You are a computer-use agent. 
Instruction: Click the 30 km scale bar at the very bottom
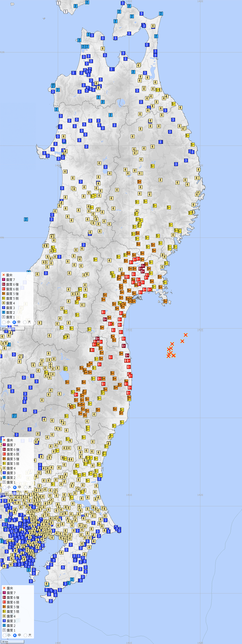pos(13,642)
